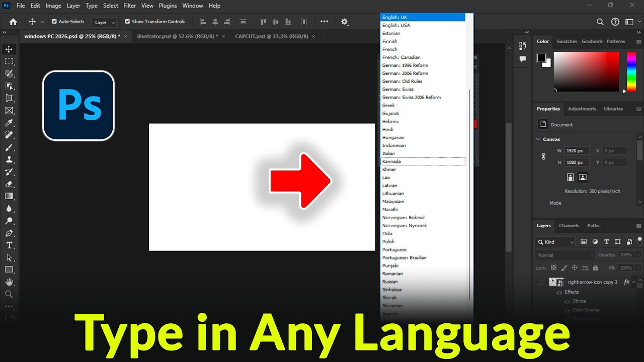Switch to the illustrator.psd document tab
This screenshot has height=362, width=644.
tap(177, 36)
